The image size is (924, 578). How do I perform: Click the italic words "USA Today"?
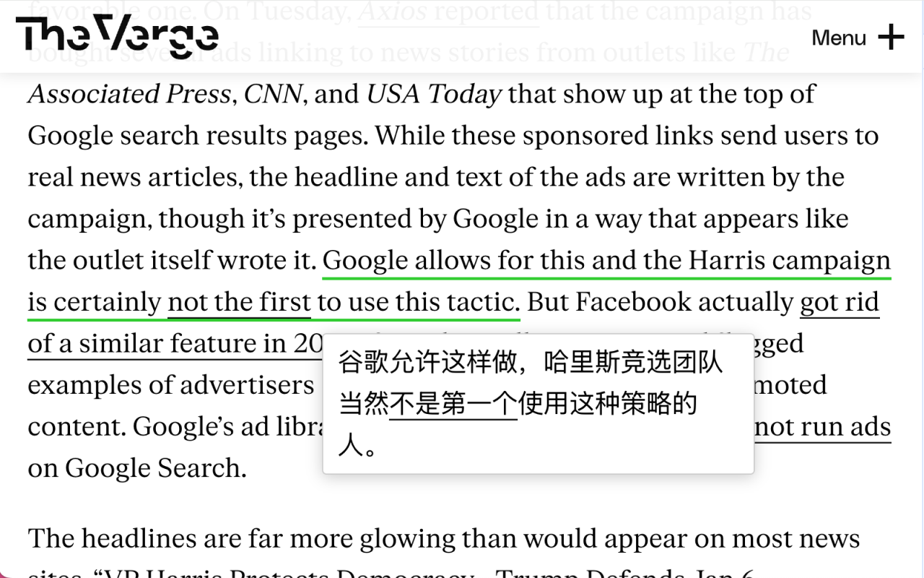click(434, 94)
